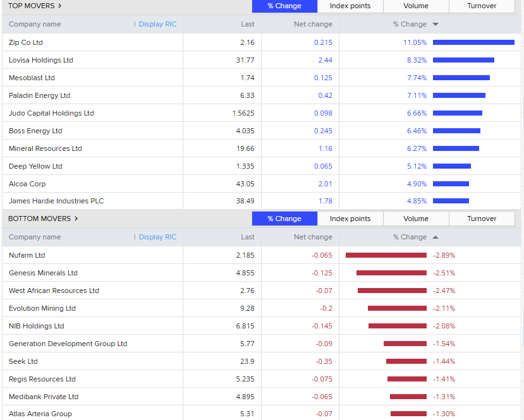Select Deep Yellow Ltd company name
This screenshot has height=420, width=524.
pos(35,166)
